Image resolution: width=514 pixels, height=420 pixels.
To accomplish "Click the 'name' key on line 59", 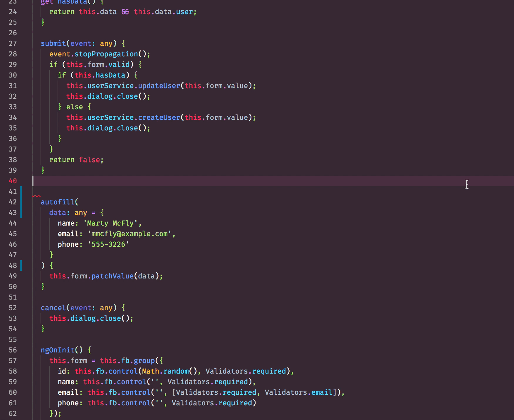I will [66, 382].
